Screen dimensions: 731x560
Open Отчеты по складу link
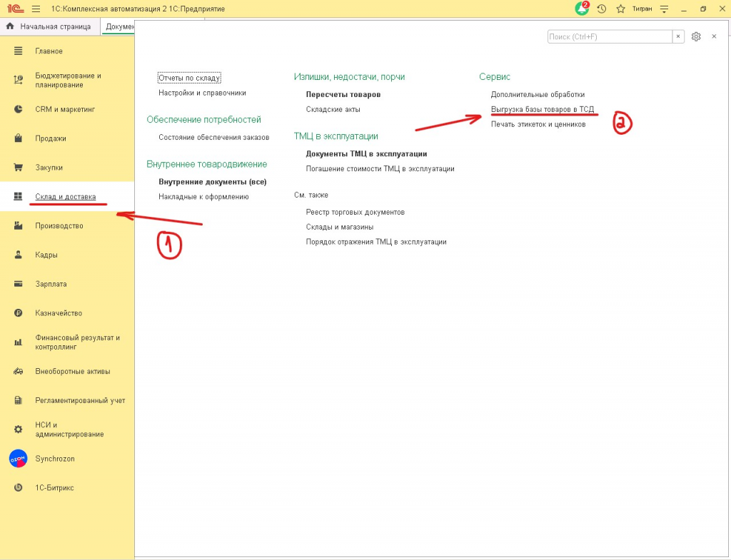pyautogui.click(x=189, y=78)
